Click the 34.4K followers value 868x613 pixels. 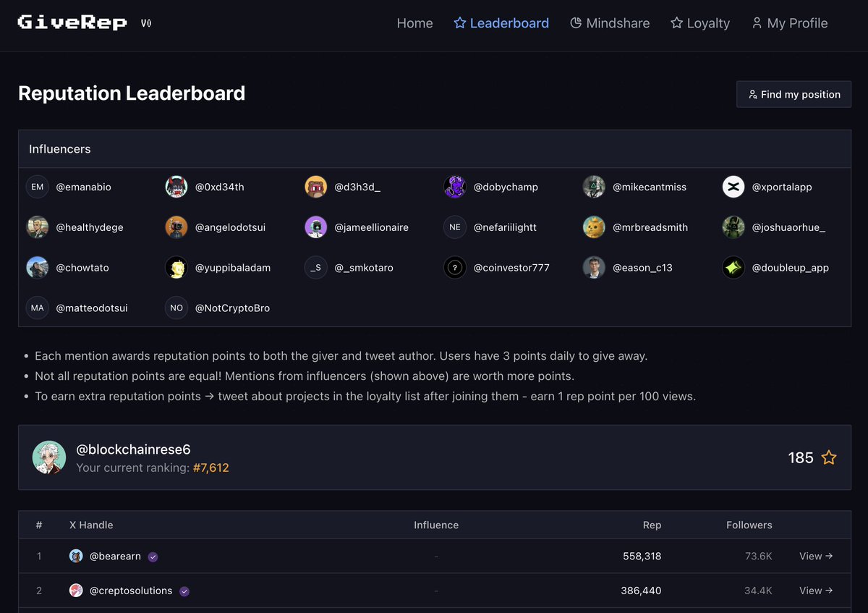click(x=758, y=591)
